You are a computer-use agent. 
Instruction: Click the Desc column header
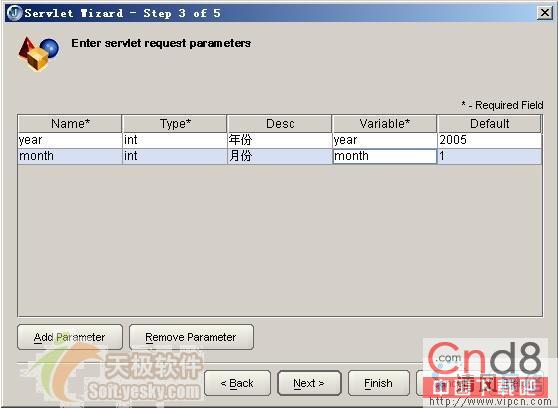[280, 124]
